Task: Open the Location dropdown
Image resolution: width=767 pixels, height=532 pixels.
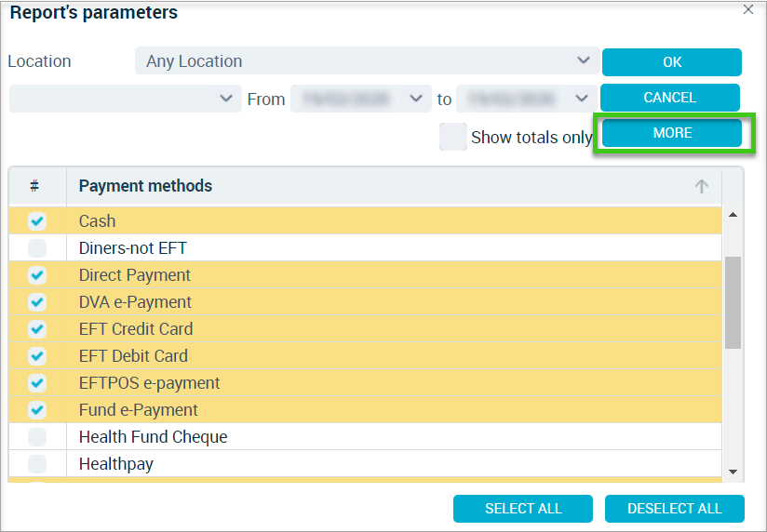Action: point(368,60)
